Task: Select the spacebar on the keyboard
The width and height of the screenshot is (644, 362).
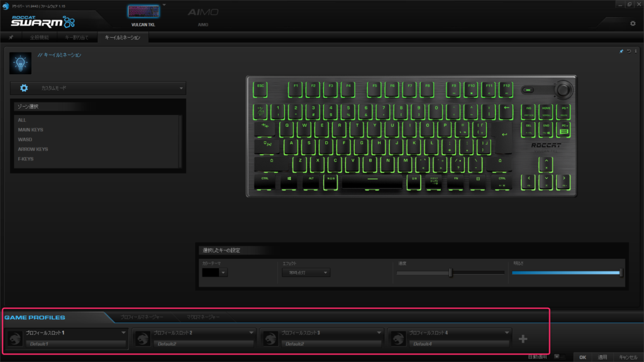Action: [x=372, y=182]
